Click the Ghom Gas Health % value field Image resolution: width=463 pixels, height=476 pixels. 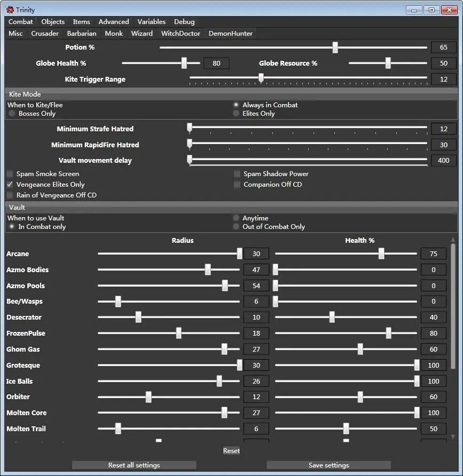coord(434,349)
